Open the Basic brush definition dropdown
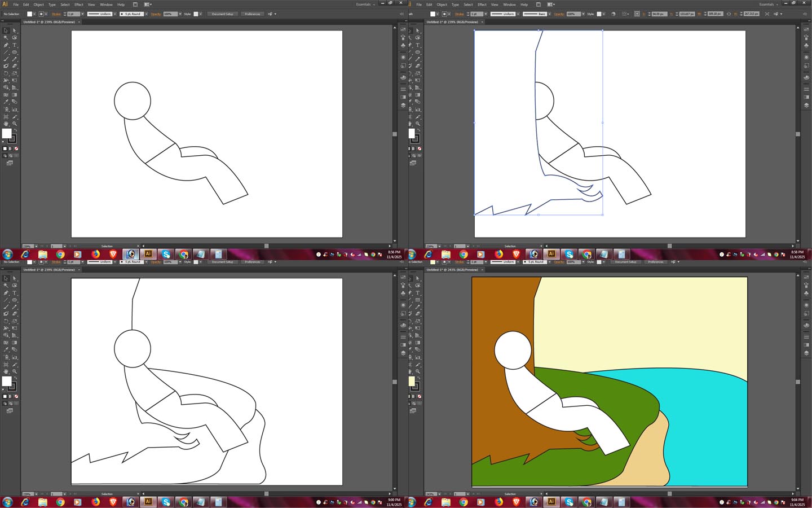The width and height of the screenshot is (812, 508). click(550, 14)
